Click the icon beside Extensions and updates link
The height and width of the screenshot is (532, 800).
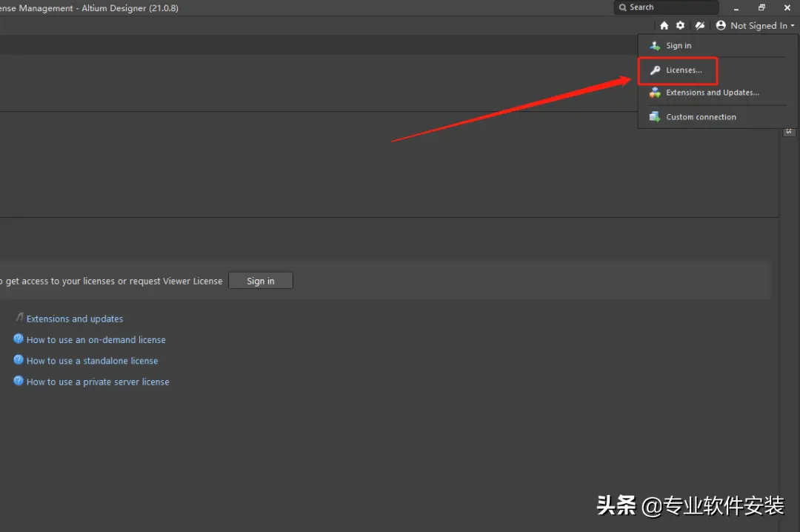pos(19,318)
